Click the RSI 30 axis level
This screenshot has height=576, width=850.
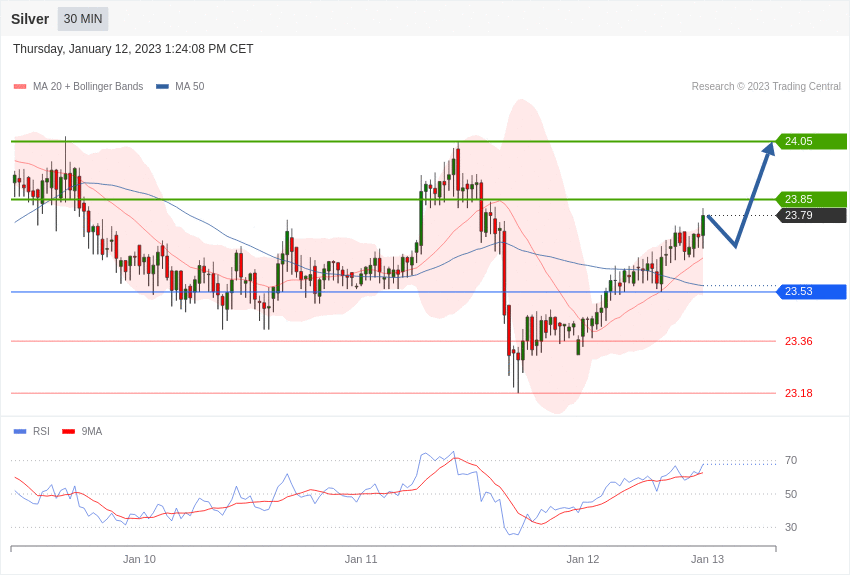[791, 527]
